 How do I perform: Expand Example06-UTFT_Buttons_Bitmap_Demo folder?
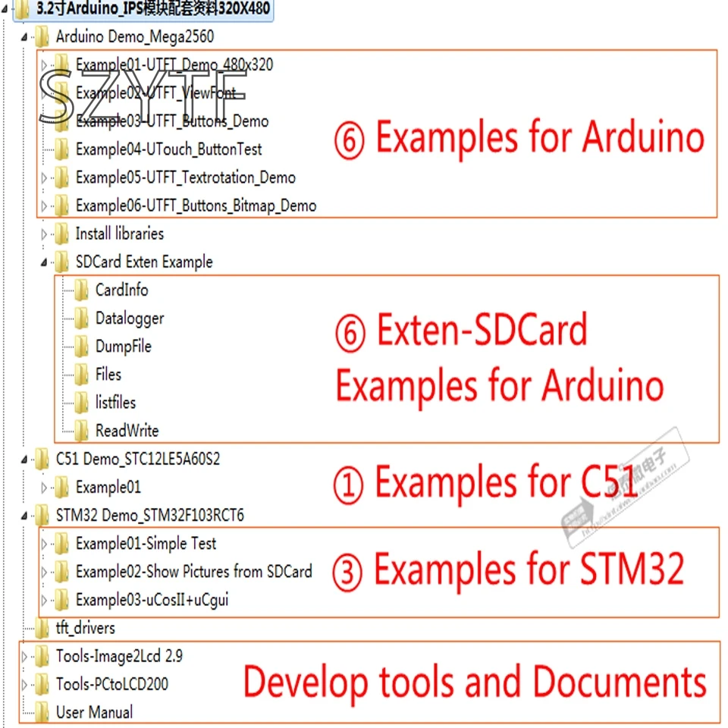click(x=44, y=206)
